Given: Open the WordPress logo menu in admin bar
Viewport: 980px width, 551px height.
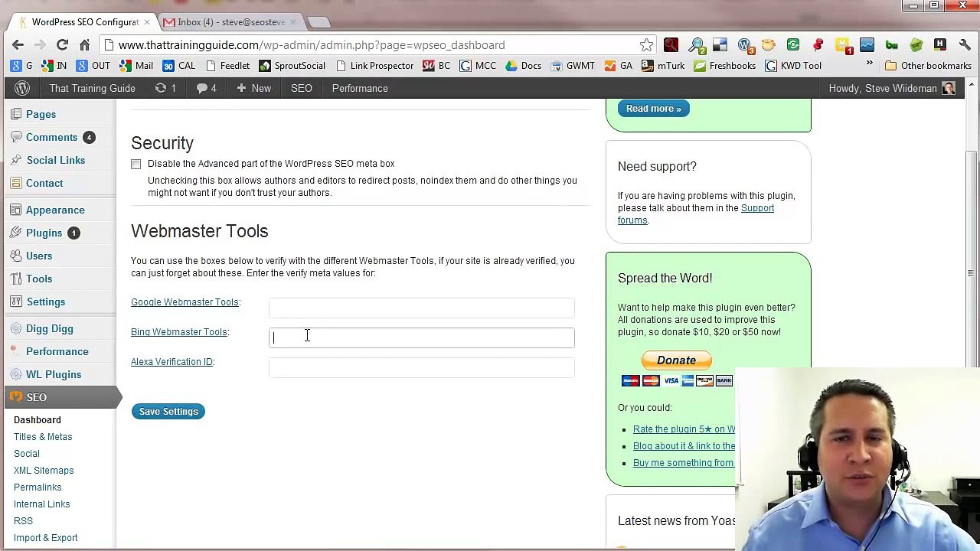Looking at the screenshot, I should pos(22,88).
